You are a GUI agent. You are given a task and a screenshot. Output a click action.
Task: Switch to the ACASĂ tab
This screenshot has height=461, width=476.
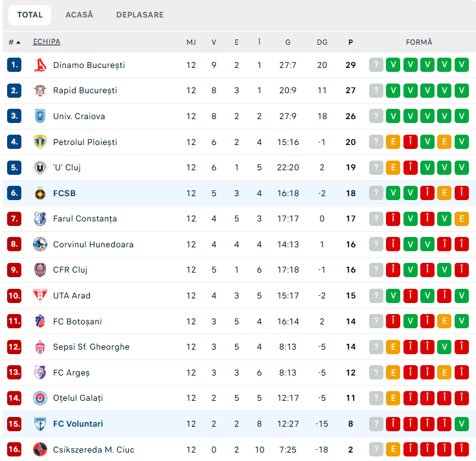(x=79, y=15)
